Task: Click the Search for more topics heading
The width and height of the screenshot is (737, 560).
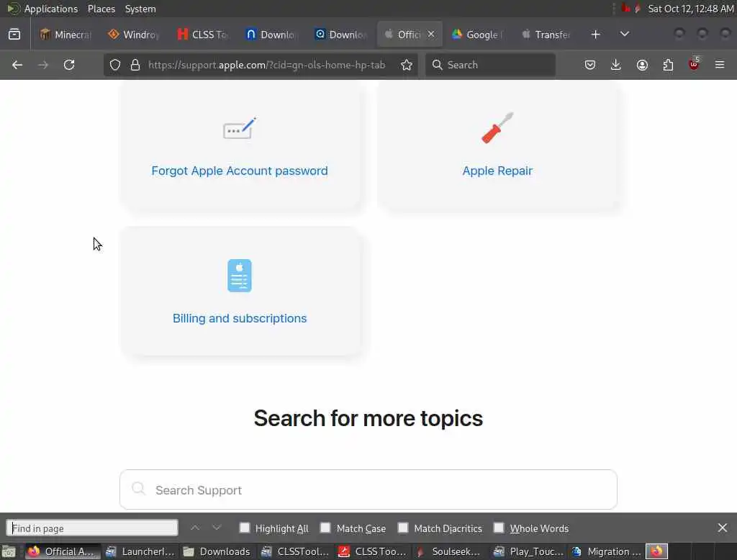Action: pos(368,418)
